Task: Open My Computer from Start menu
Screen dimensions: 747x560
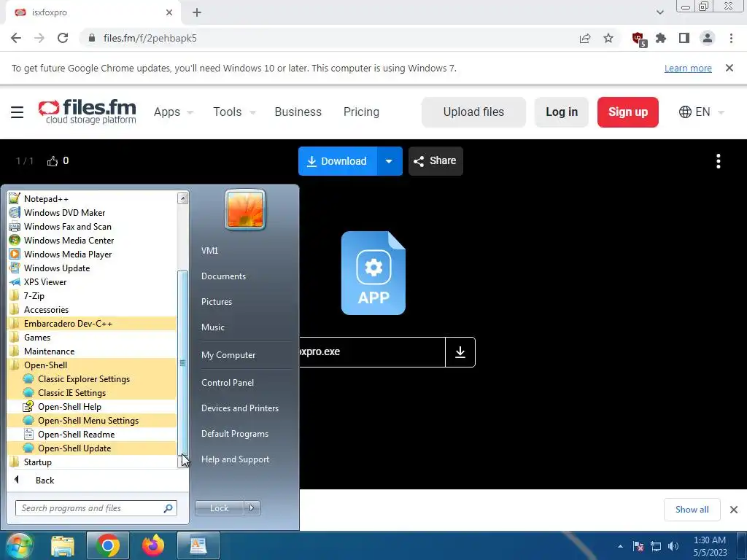Action: [x=228, y=355]
